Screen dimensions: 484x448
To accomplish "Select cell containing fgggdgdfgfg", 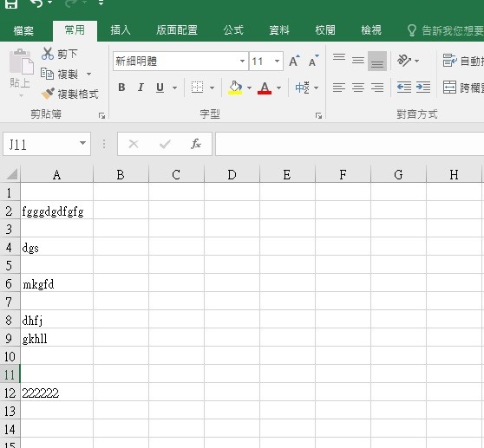I will point(56,210).
